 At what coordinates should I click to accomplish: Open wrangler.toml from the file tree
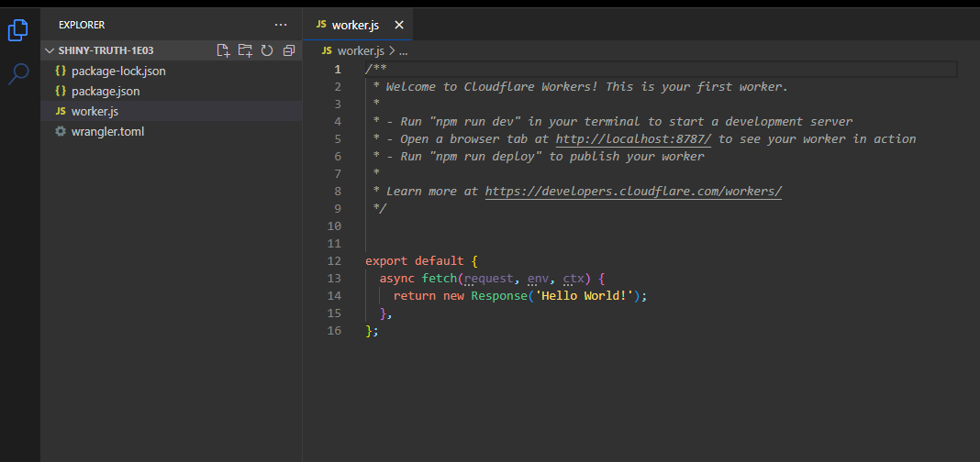click(x=172, y=132)
